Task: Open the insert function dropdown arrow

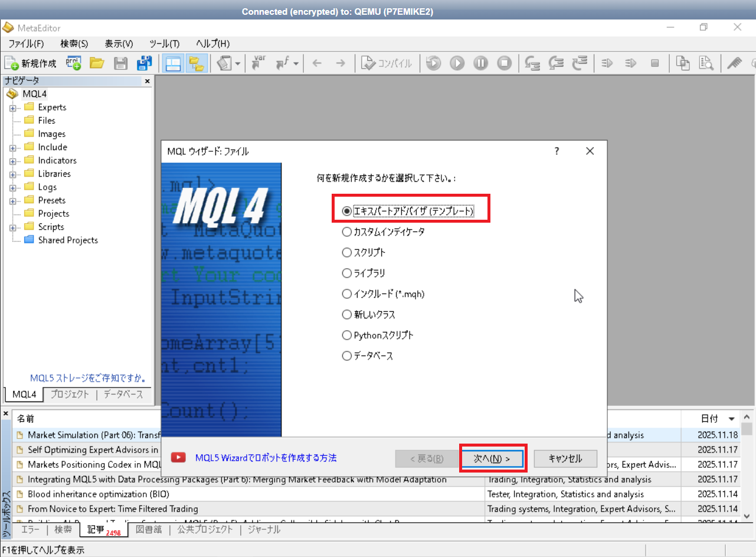Action: (296, 63)
